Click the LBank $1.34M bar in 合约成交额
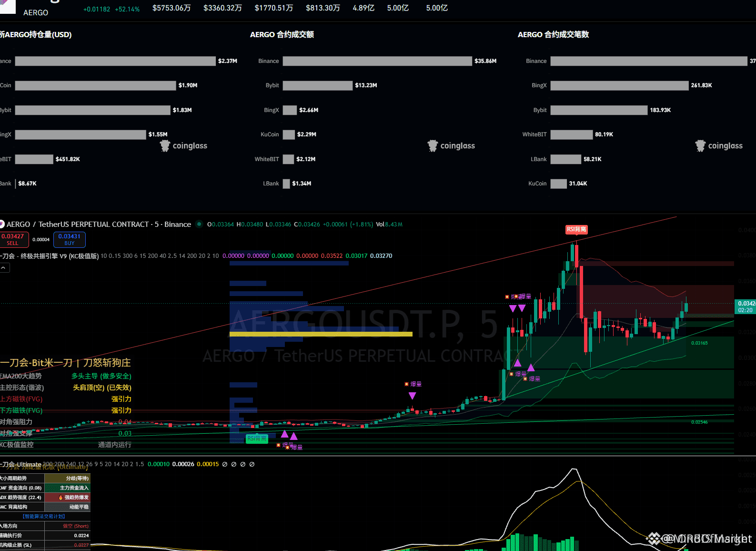The width and height of the screenshot is (756, 551). tap(286, 184)
